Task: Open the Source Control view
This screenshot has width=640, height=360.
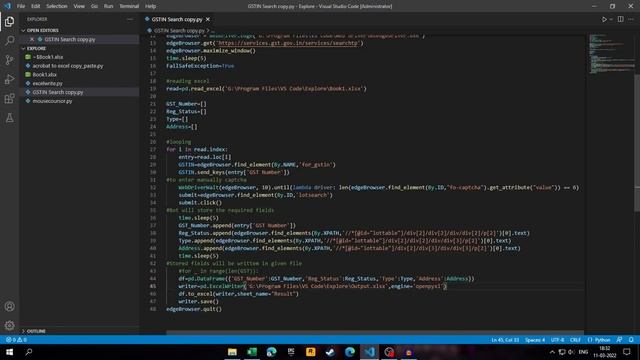Action: click(x=9, y=60)
